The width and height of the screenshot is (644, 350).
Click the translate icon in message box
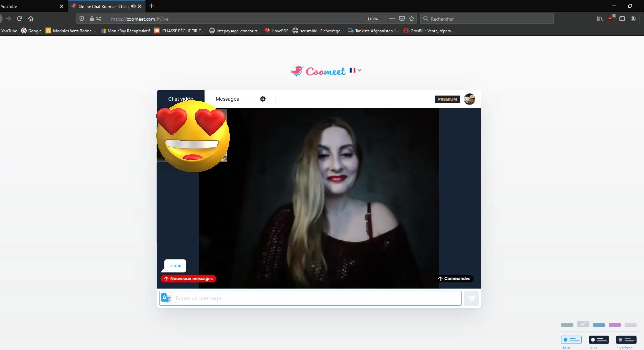click(x=166, y=298)
